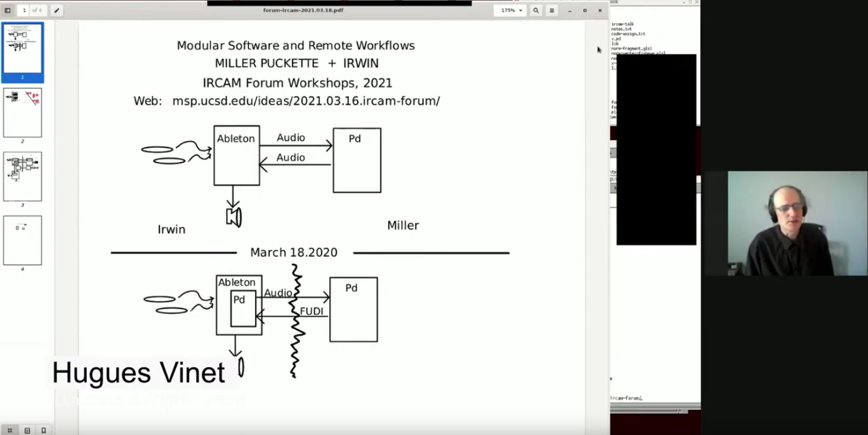Screen dimensions: 868x435
Task: Click the annotate pencil icon
Action: [56, 11]
